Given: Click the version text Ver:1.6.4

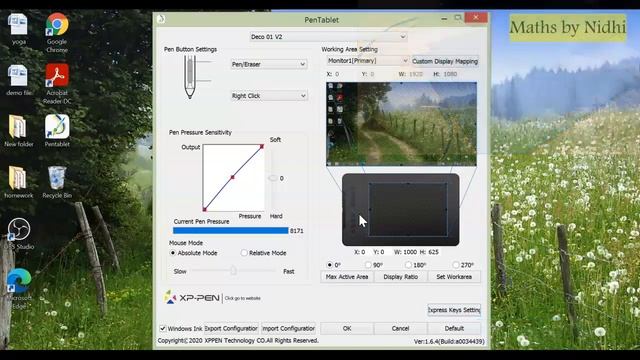Looking at the screenshot, I should point(449,341).
